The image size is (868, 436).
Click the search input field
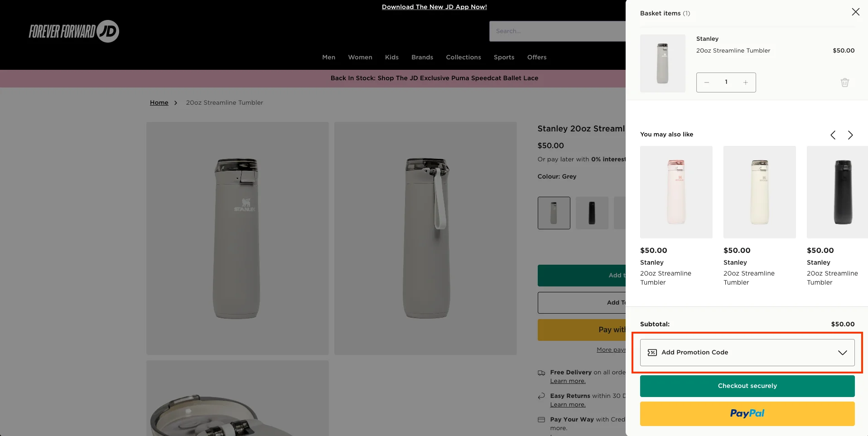557,31
